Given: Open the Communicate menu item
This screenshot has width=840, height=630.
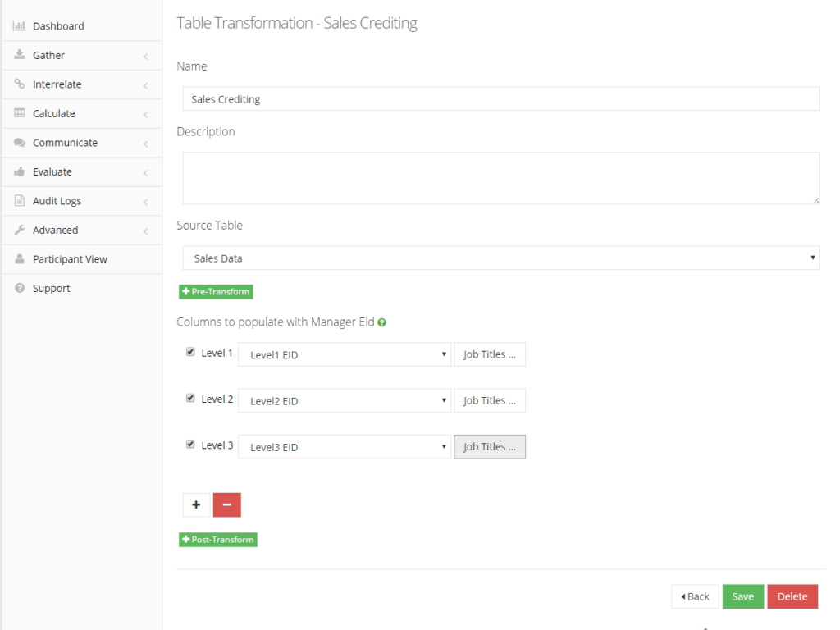Looking at the screenshot, I should coord(82,143).
